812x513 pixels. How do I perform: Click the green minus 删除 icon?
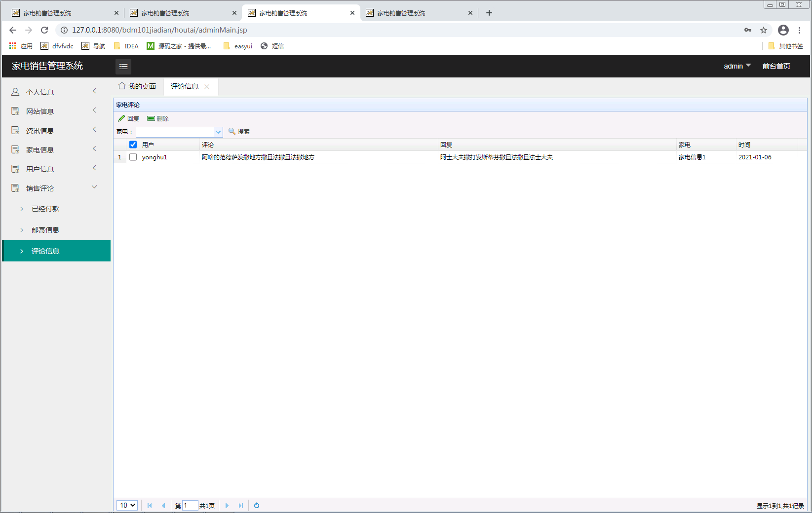[151, 118]
